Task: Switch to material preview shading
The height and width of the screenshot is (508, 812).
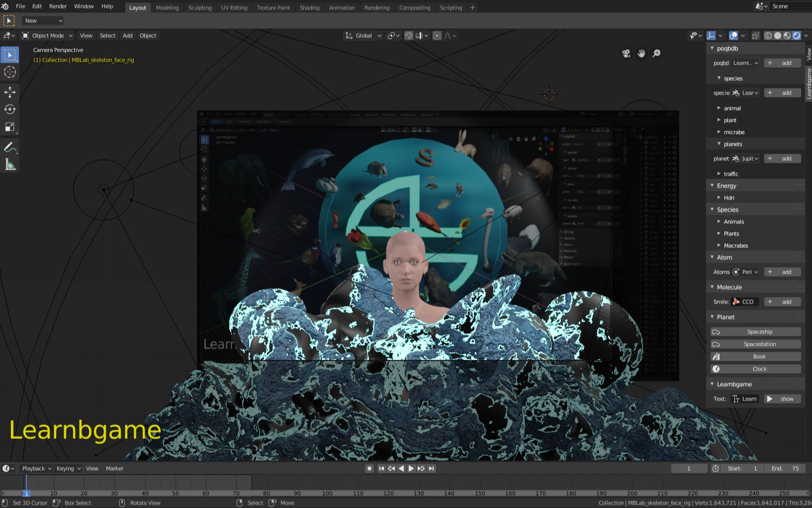Action: pos(787,35)
